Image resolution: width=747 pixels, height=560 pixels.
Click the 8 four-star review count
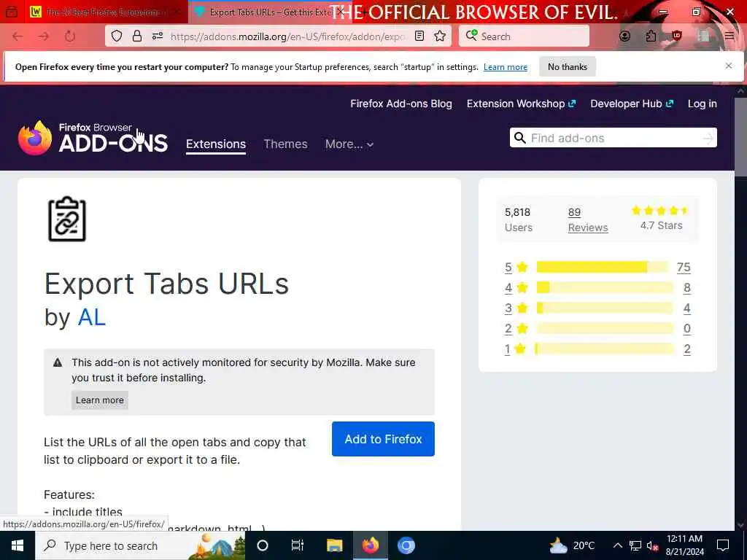point(687,287)
